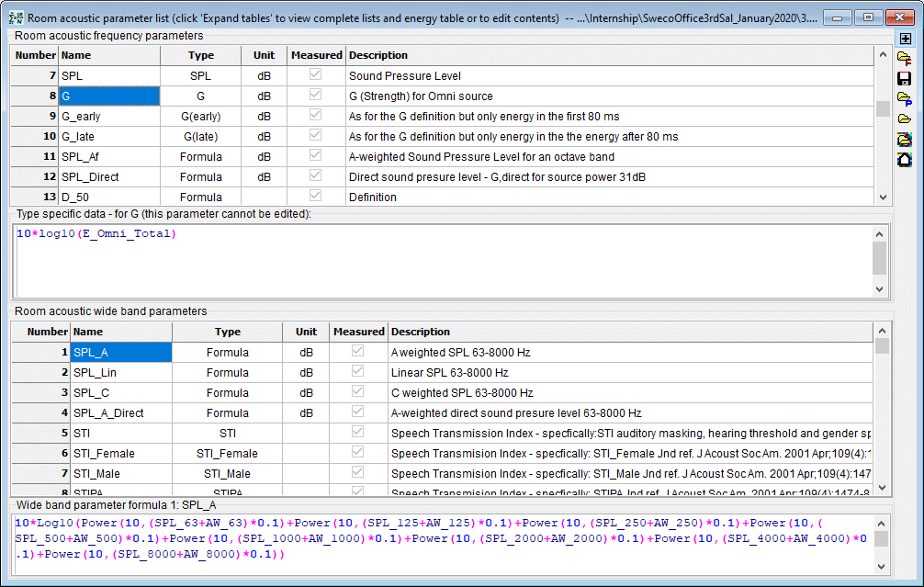Click row number 5 in wide band table
Viewport: 924px width, 587px height.
click(41, 434)
